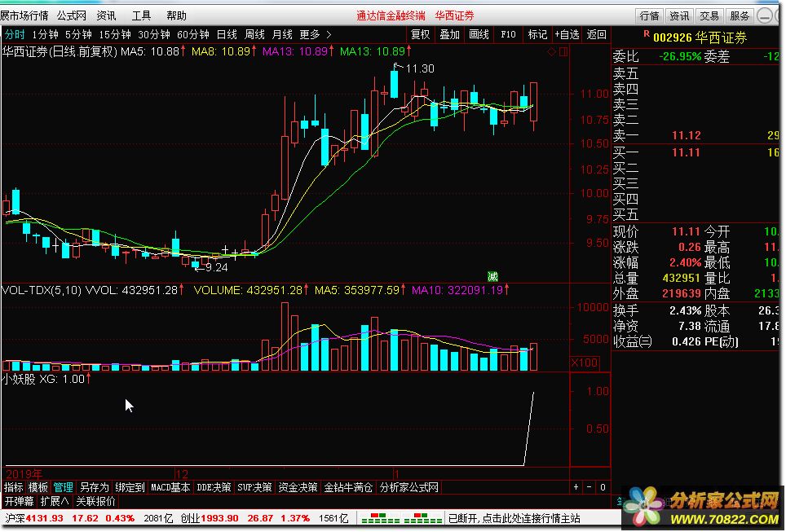This screenshot has width=786, height=532.
Task: Select the MACD基本 indicator tab
Action: tap(170, 487)
